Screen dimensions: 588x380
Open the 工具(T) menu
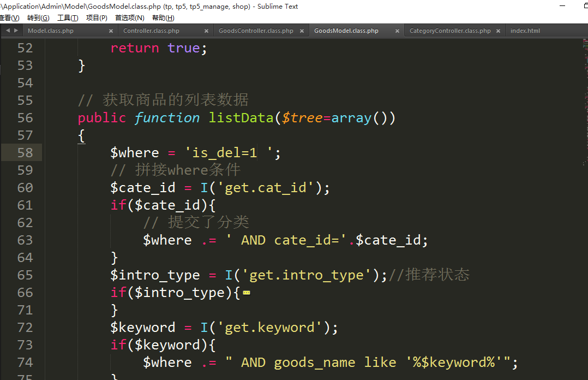click(x=68, y=18)
